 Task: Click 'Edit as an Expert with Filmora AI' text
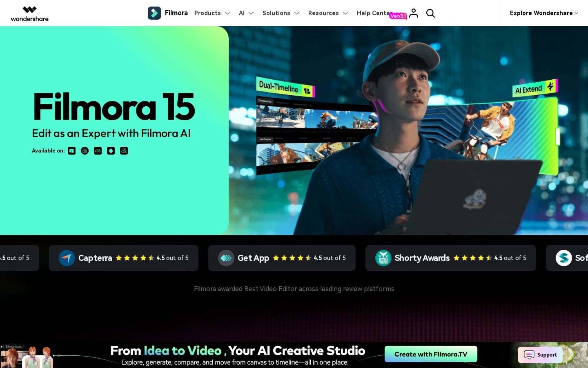pyautogui.click(x=111, y=133)
